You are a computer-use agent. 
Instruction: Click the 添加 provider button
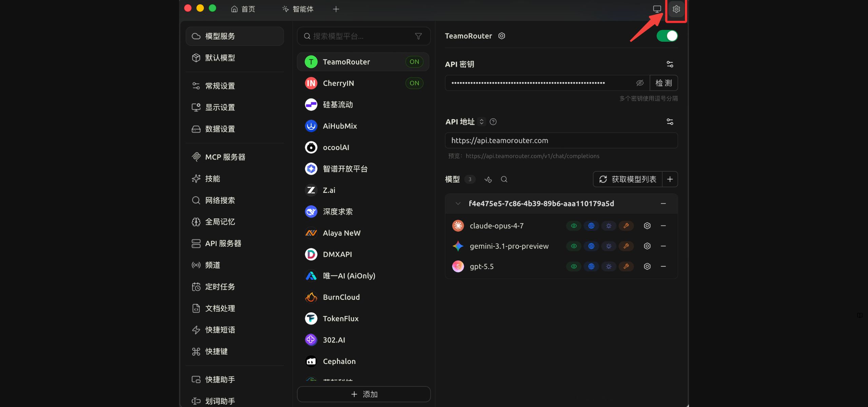pyautogui.click(x=364, y=394)
